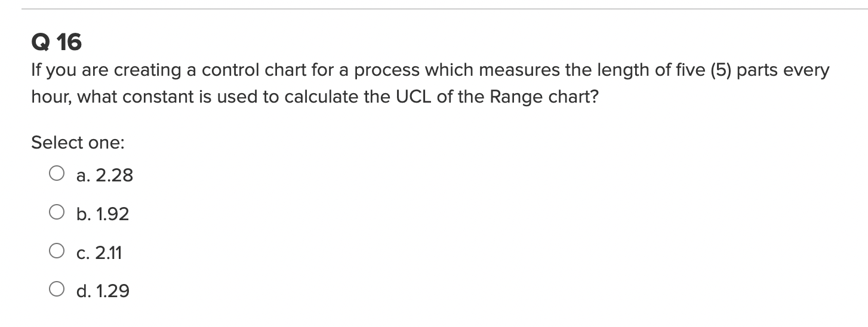Select the radio button for 2.28
Screen dimensions: 868x327
click(57, 174)
